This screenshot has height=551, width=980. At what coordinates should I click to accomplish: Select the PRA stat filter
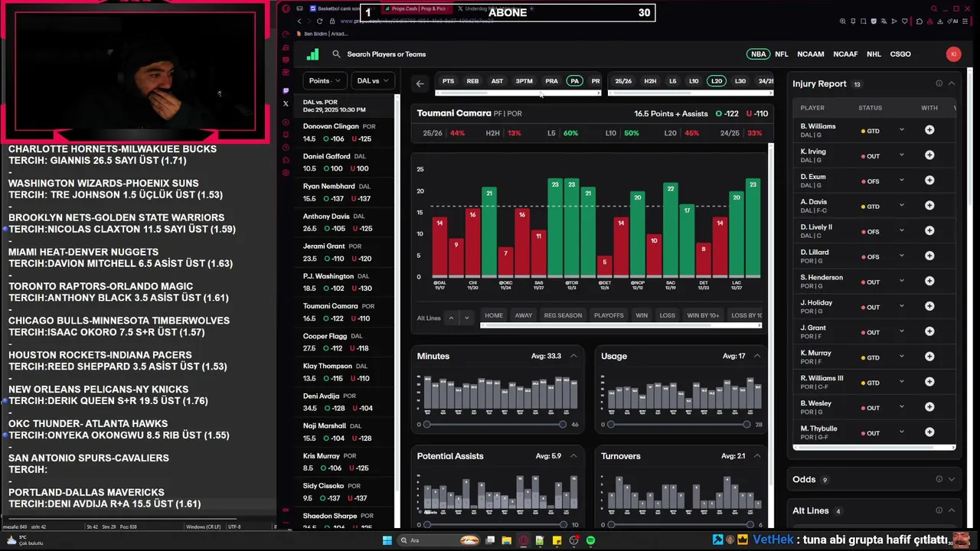pos(551,81)
